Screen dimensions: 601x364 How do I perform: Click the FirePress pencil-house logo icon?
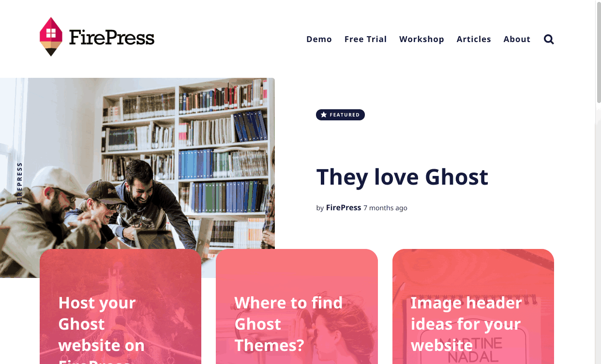[x=51, y=37]
